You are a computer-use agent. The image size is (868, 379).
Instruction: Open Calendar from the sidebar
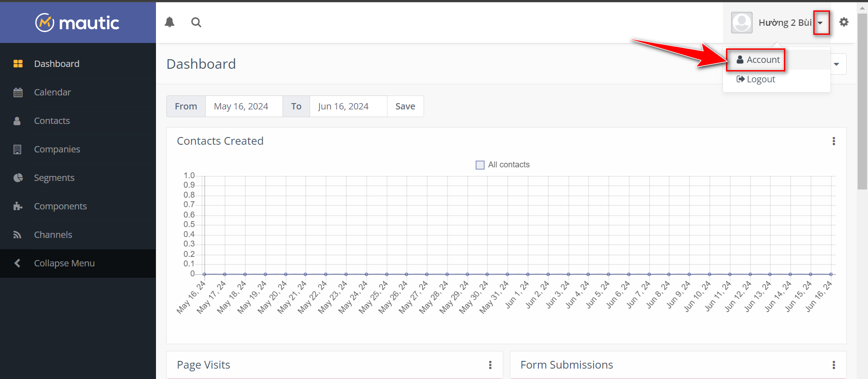(x=52, y=92)
